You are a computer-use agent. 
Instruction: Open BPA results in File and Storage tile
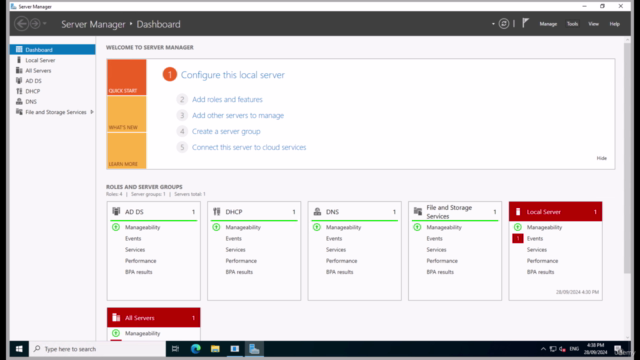point(440,272)
